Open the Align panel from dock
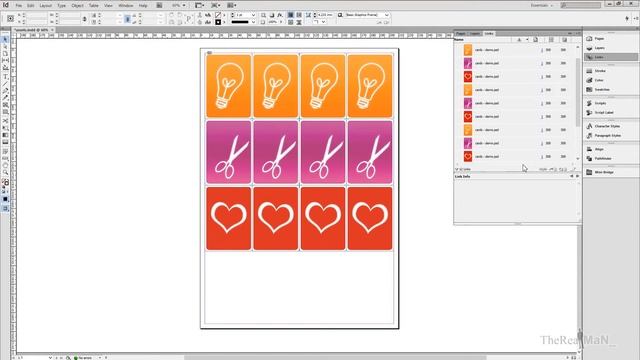Viewport: 640px width, 360px height. (x=611, y=149)
